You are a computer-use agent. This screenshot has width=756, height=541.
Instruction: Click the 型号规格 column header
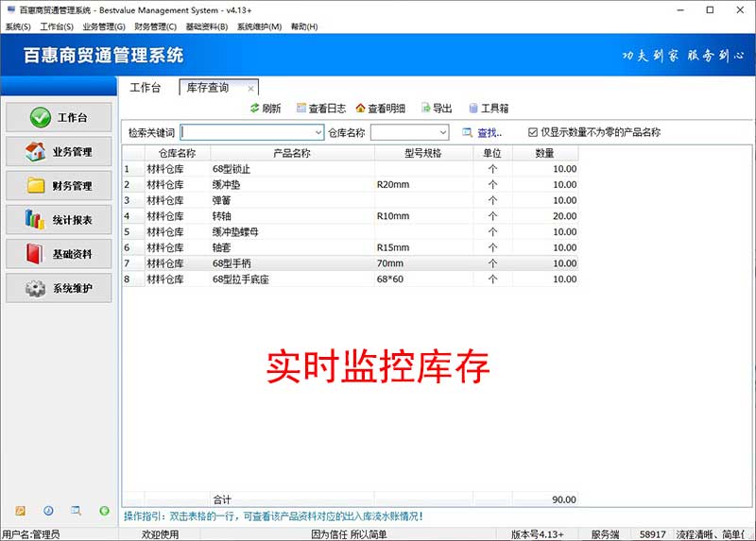[422, 153]
